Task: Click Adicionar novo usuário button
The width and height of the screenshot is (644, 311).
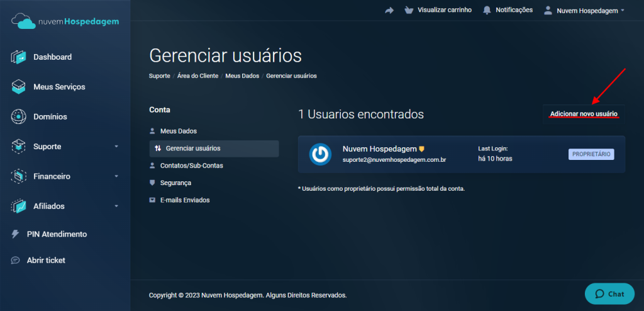Action: coord(584,114)
